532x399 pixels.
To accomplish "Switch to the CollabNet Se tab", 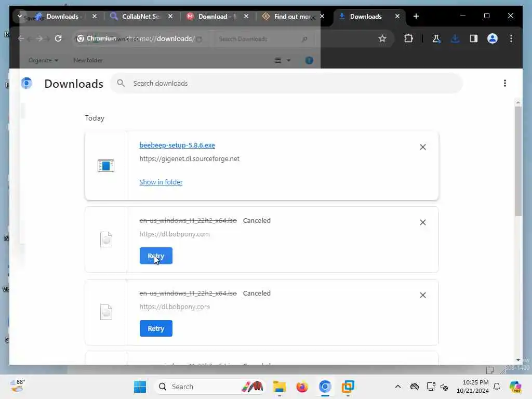I will pos(141,16).
